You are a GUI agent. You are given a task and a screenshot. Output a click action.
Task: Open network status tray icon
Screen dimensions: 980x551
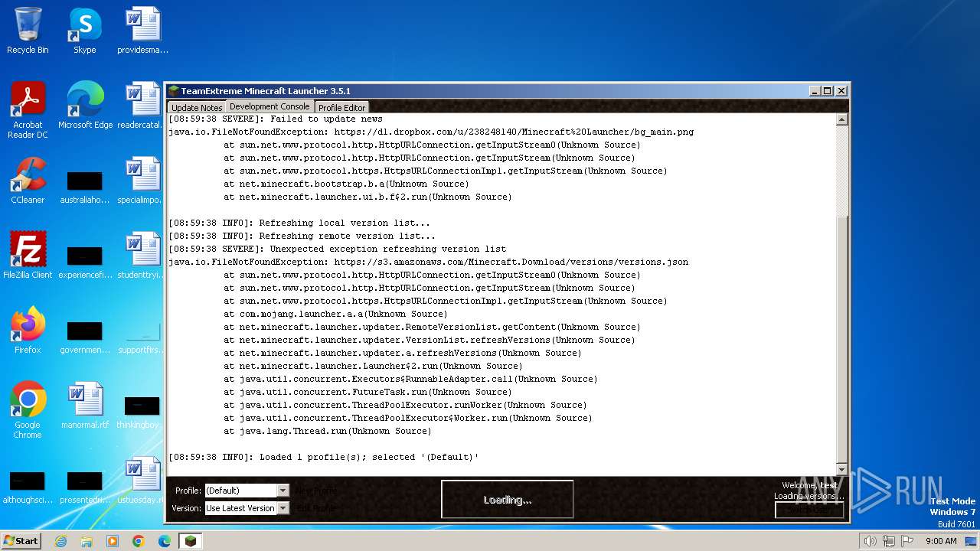click(888, 541)
